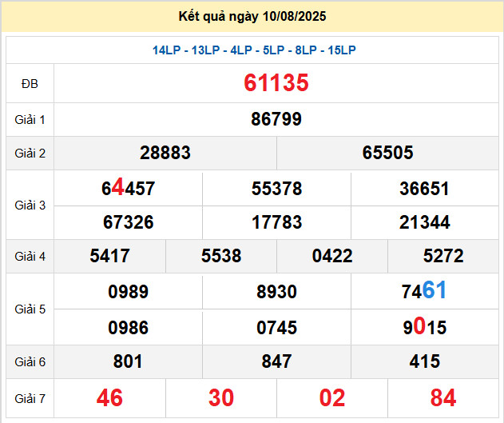The image size is (504, 423).
Task: Click the header 'Kết quả ngày 10/08/2025'
Action: (x=252, y=17)
